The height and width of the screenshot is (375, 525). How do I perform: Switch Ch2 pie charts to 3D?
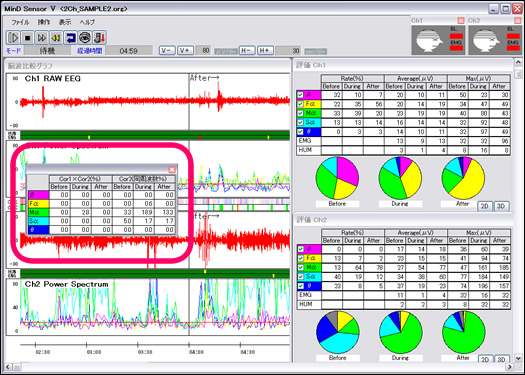[x=501, y=360]
